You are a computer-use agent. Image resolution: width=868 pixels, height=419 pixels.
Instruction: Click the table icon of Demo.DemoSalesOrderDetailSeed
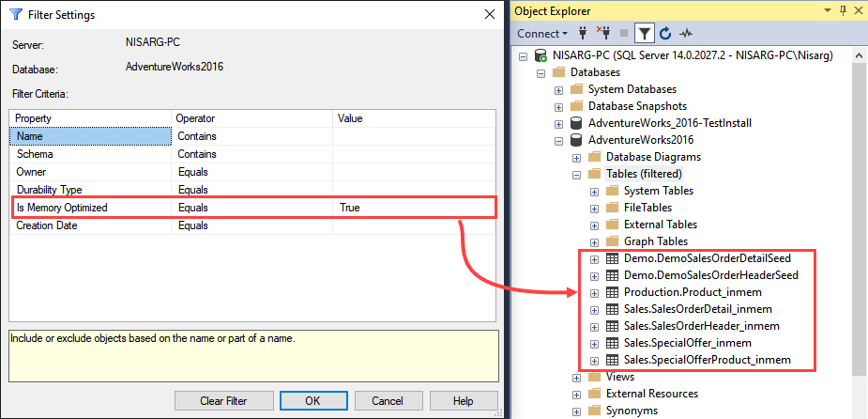click(612, 258)
